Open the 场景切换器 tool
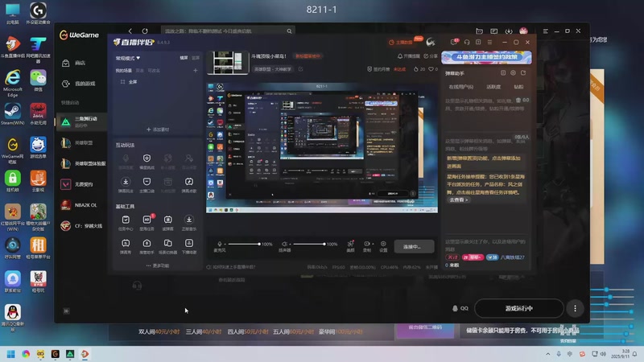Image resolution: width=644 pixels, height=362 pixels. click(x=168, y=246)
